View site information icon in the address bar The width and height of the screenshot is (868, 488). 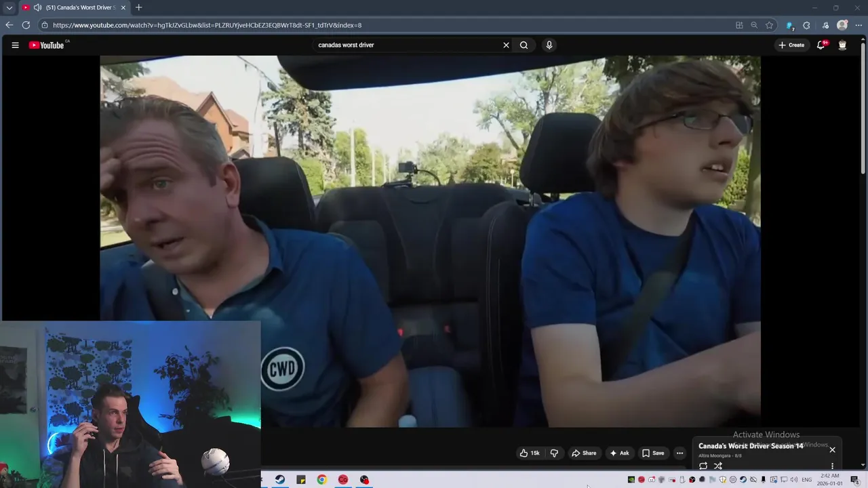pos(45,25)
